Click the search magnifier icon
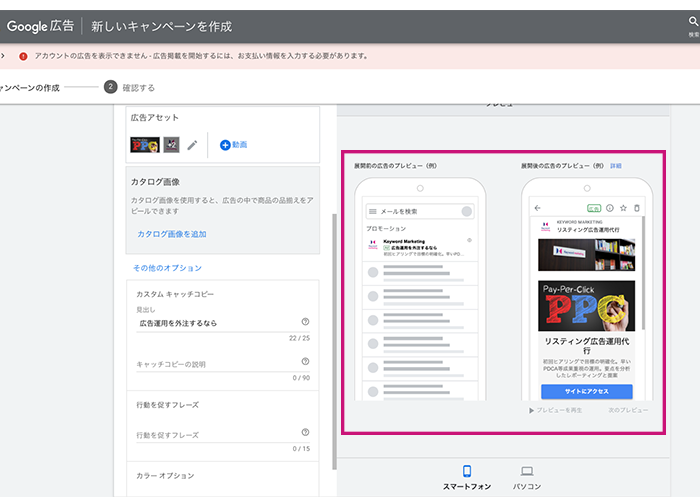The image size is (700, 497). click(693, 21)
